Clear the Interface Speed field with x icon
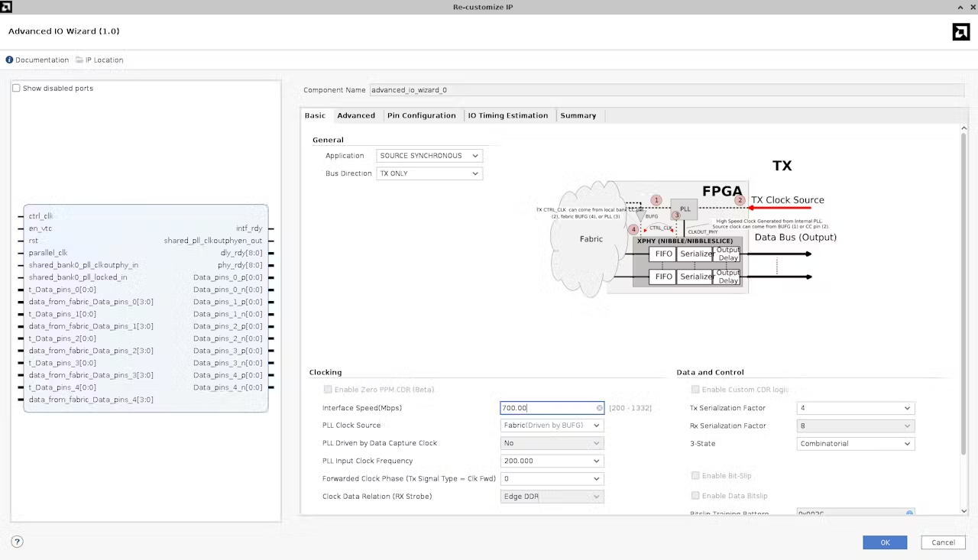Viewport: 978px width, 560px height. pyautogui.click(x=599, y=408)
